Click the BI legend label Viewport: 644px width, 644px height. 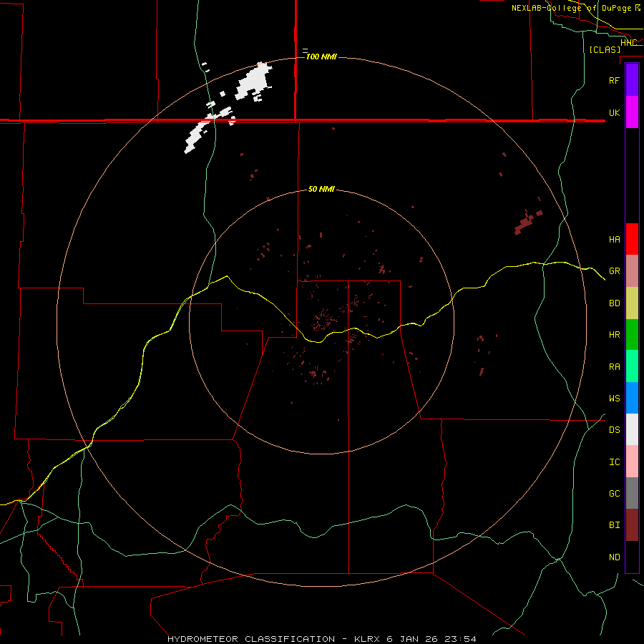pos(615,525)
